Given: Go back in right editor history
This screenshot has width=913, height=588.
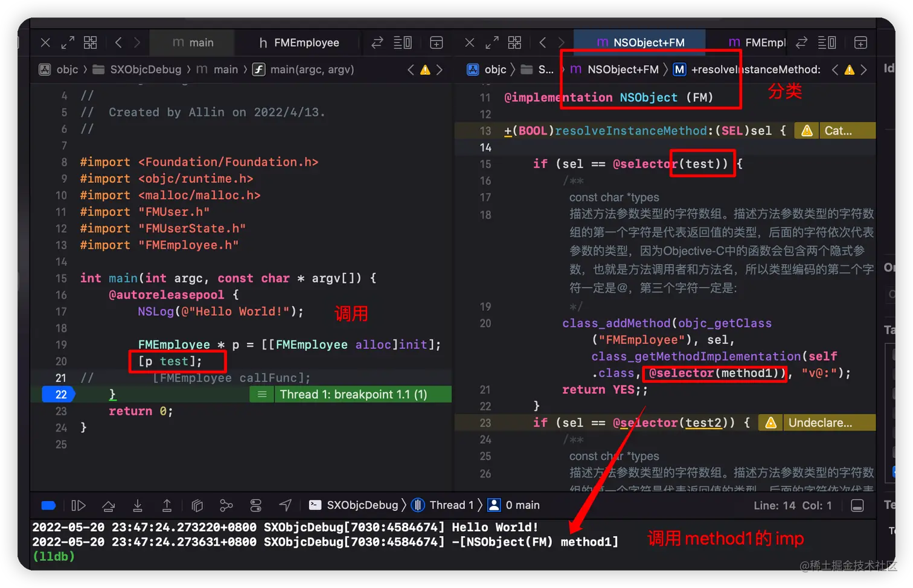Looking at the screenshot, I should pyautogui.click(x=543, y=42).
